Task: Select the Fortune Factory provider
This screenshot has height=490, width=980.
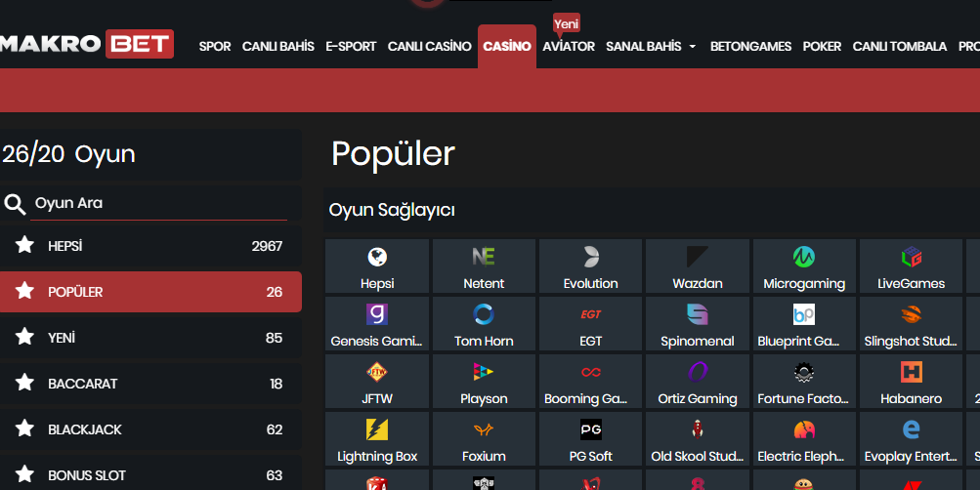Action: click(804, 382)
